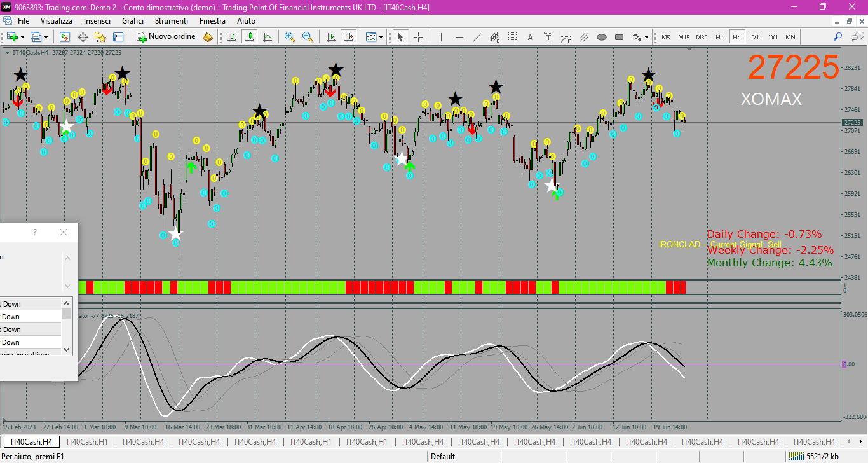
Task: Expand the indicators dropdown arrow
Action: click(x=381, y=37)
